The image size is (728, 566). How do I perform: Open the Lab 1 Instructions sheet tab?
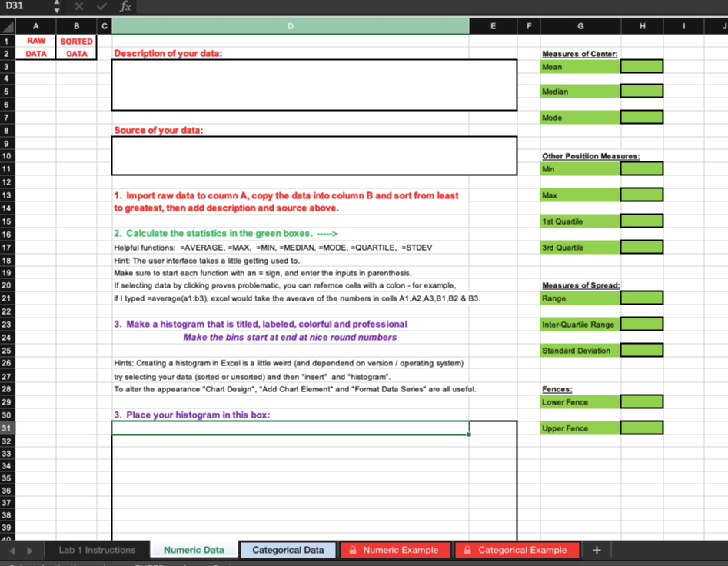click(97, 550)
